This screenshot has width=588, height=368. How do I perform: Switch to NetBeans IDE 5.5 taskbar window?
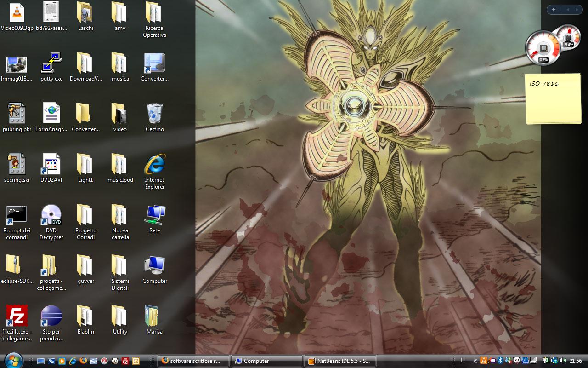tap(340, 361)
